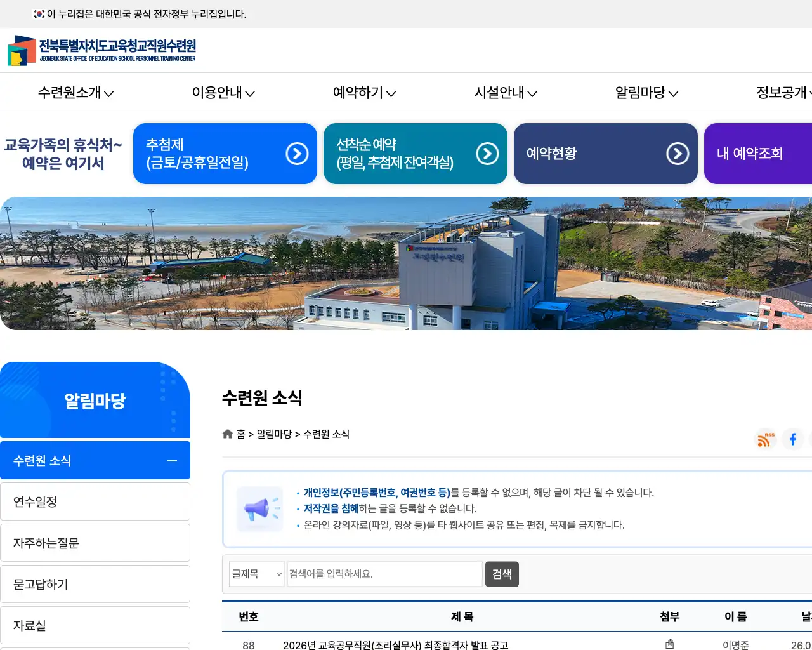This screenshot has height=650, width=812.
Task: Collapse the 수련원 소식 sidebar section
Action: tap(171, 460)
